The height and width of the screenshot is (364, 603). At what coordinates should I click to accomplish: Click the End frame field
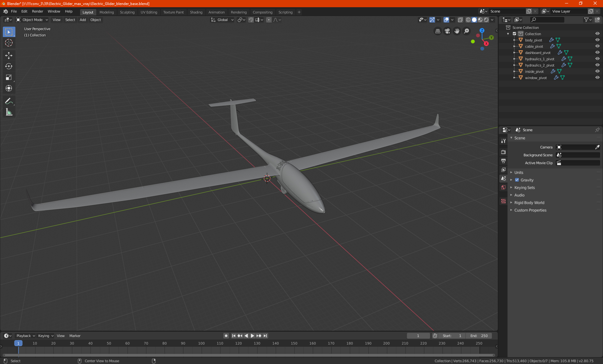pos(479,336)
